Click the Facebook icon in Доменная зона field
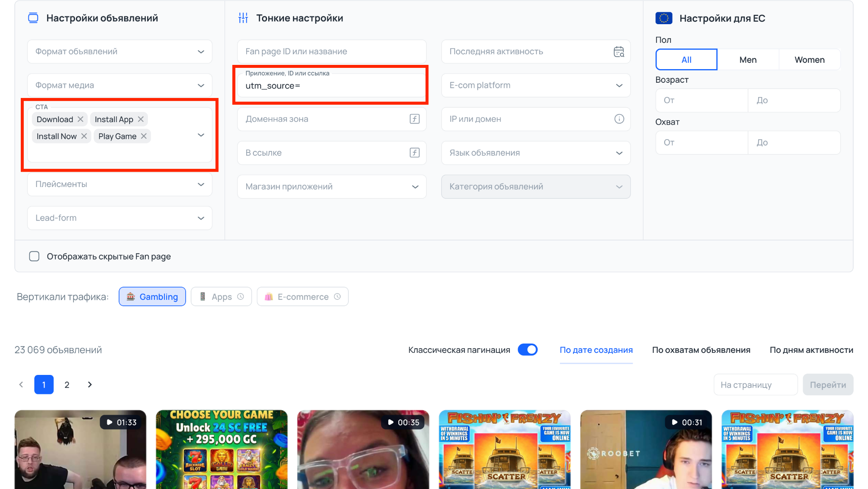 coord(414,119)
